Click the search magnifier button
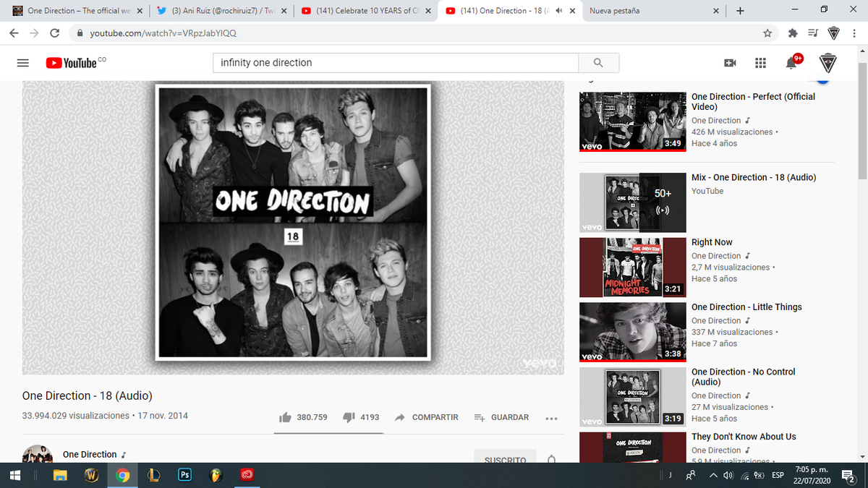 pyautogui.click(x=598, y=63)
